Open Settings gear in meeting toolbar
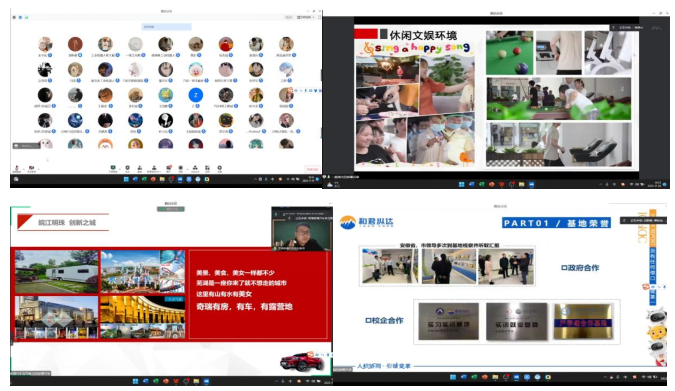Screen dimensions: 675x391 coord(220,168)
